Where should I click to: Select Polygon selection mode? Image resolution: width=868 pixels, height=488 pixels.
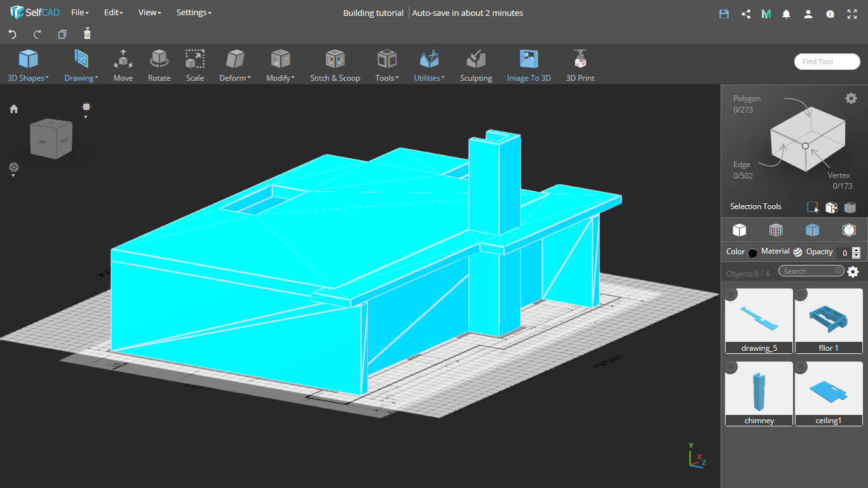click(747, 104)
